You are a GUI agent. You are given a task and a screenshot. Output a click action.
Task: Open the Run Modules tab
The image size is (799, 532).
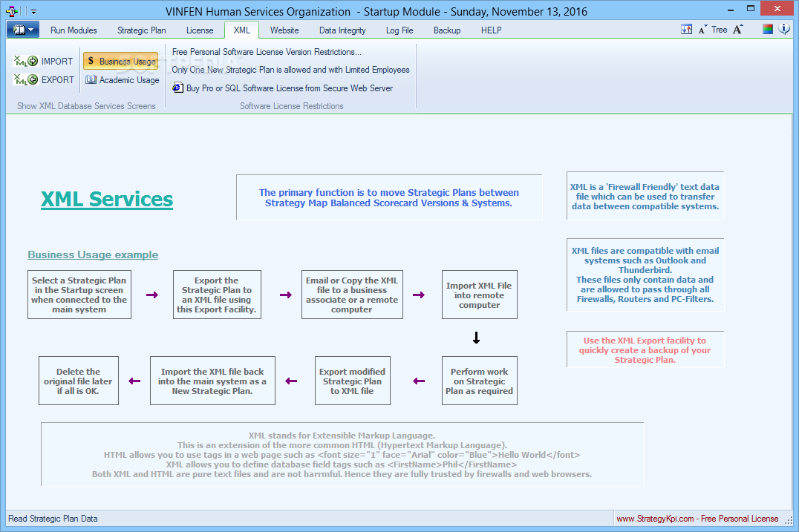pyautogui.click(x=74, y=30)
